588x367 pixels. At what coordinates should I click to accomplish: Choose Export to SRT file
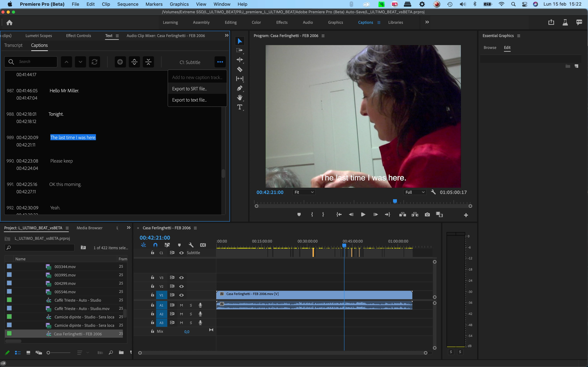(x=190, y=89)
